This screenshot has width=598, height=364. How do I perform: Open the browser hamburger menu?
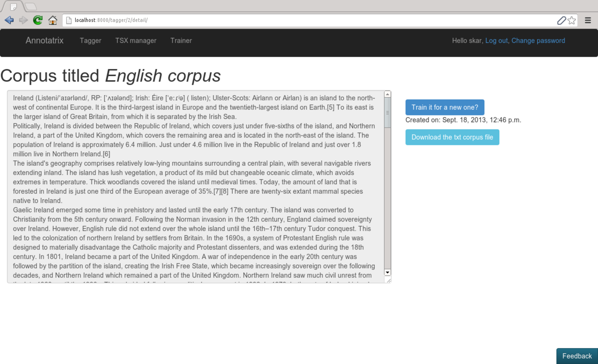(589, 20)
